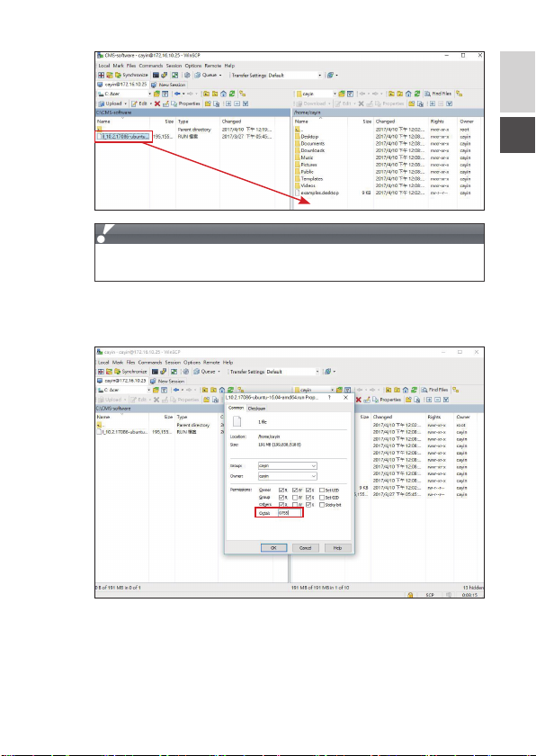Select the examples.desktop file icon
This screenshot has width=536, height=756.
tap(298, 193)
